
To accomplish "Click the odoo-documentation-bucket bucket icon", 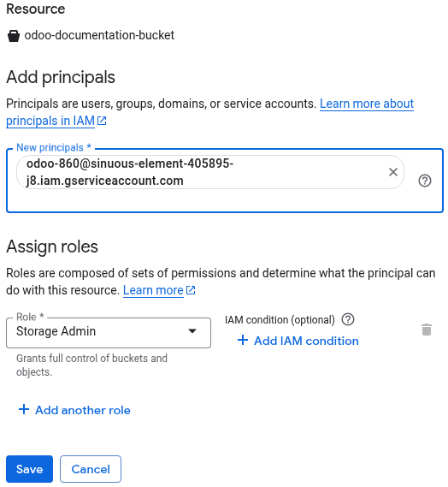I will click(14, 36).
